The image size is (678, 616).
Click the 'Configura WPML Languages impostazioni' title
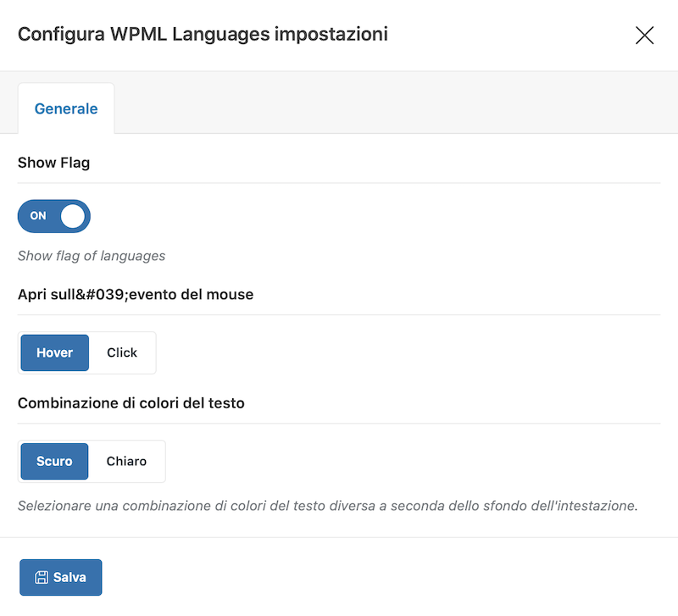pos(203,34)
